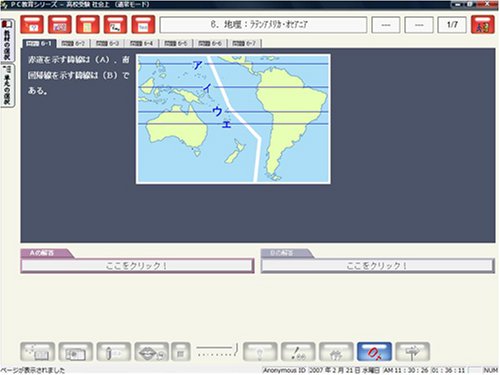Click the second red toolbar icon
Screen dimensions: 500x375
click(x=60, y=24)
